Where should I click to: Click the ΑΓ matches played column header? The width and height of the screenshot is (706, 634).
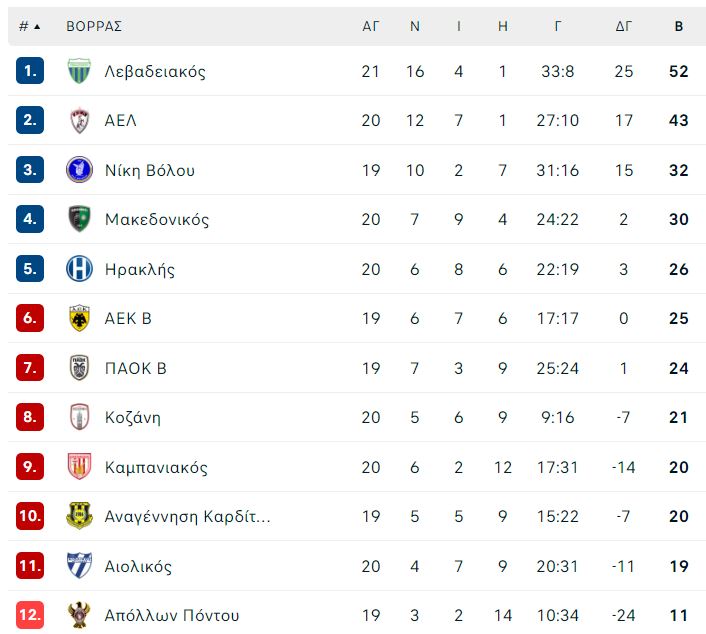tap(371, 26)
